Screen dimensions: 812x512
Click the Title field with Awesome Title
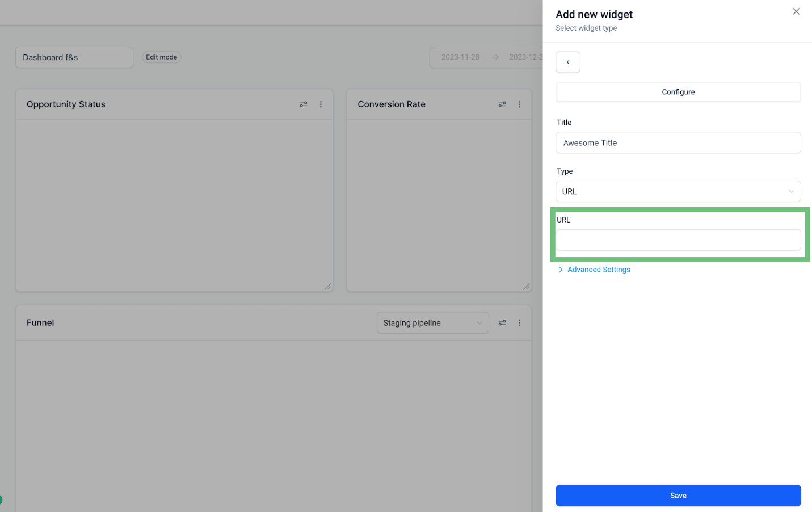[x=678, y=143]
